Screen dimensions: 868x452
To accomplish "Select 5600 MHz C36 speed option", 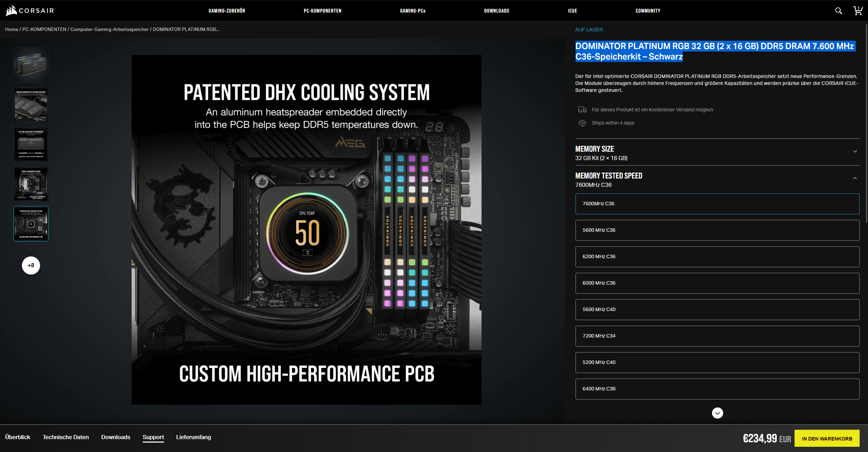I will point(717,230).
